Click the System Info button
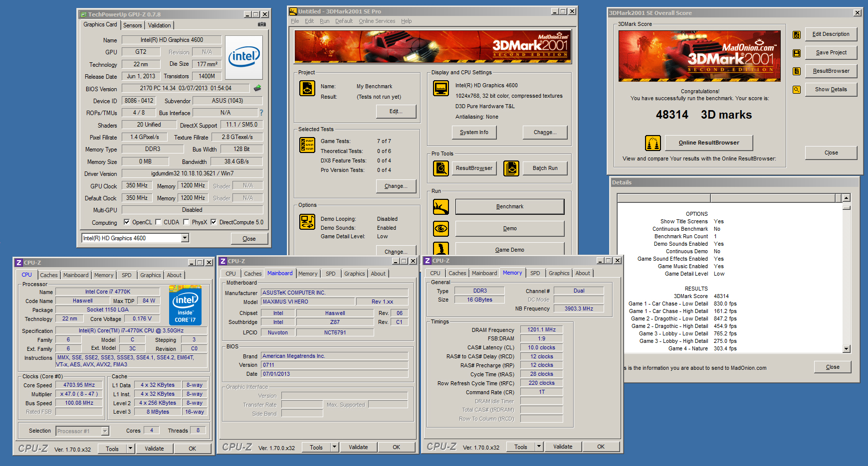 [474, 132]
